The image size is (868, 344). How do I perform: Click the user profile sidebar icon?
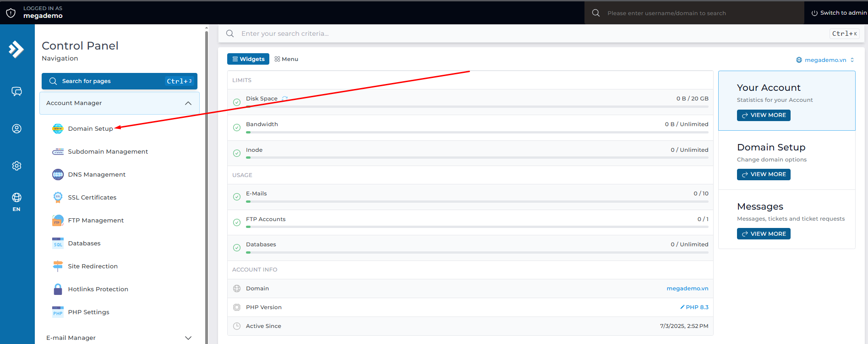click(16, 128)
